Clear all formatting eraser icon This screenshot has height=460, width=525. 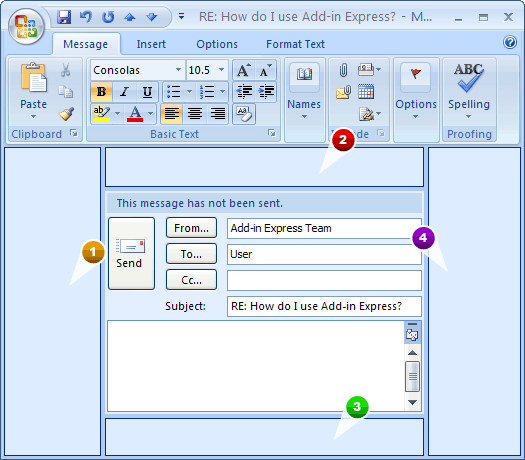(244, 114)
